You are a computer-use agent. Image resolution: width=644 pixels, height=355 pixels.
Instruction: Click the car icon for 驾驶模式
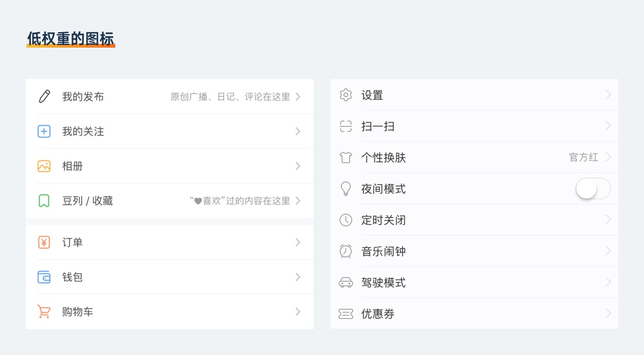[x=346, y=283]
